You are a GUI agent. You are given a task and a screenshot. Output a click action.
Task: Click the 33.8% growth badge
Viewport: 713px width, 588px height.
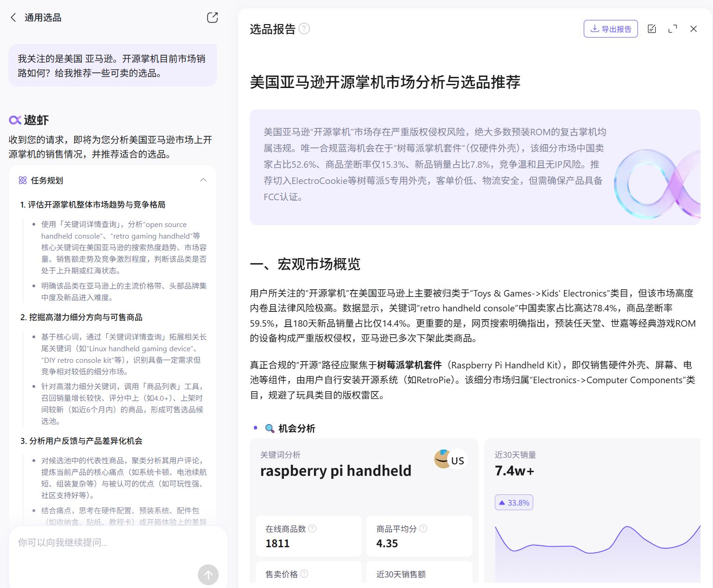(x=513, y=502)
